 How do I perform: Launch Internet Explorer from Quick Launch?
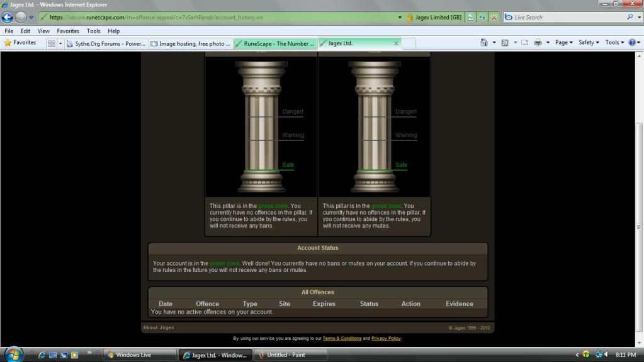pos(42,355)
